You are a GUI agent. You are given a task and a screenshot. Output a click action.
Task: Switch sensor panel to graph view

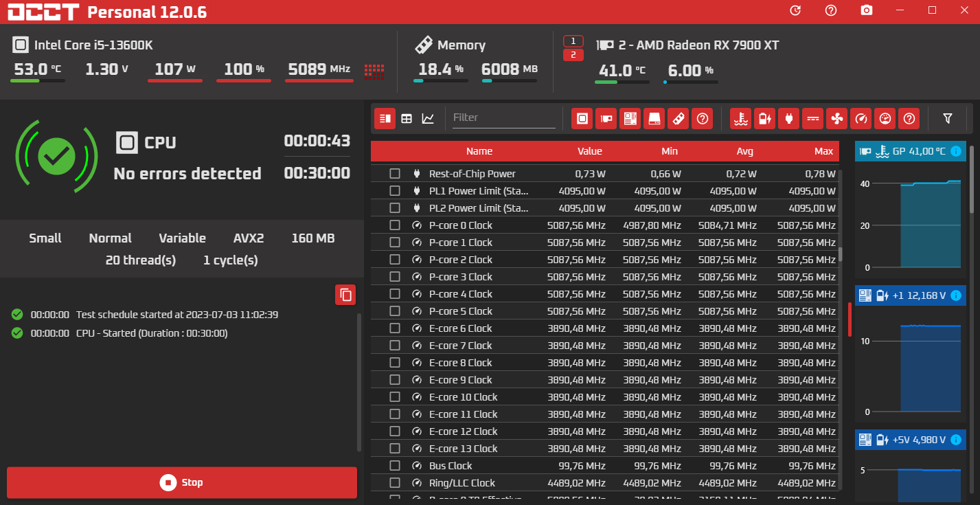428,118
